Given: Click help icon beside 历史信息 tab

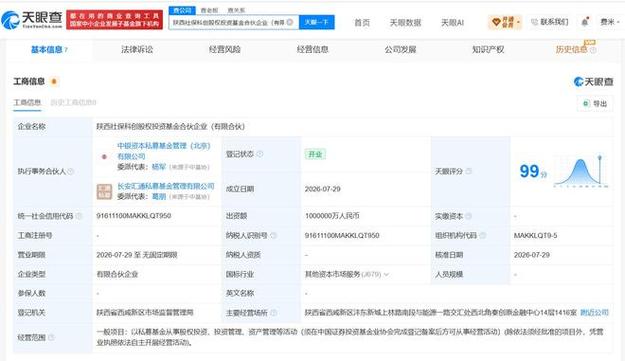Looking at the screenshot, I should pyautogui.click(x=593, y=50).
